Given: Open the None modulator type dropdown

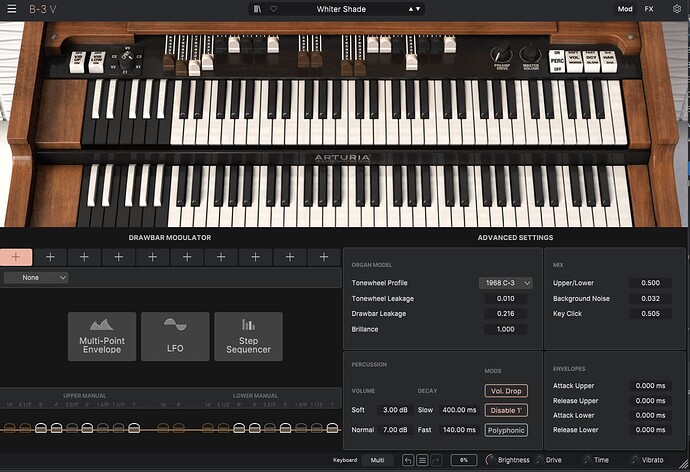Looking at the screenshot, I should click(36, 278).
